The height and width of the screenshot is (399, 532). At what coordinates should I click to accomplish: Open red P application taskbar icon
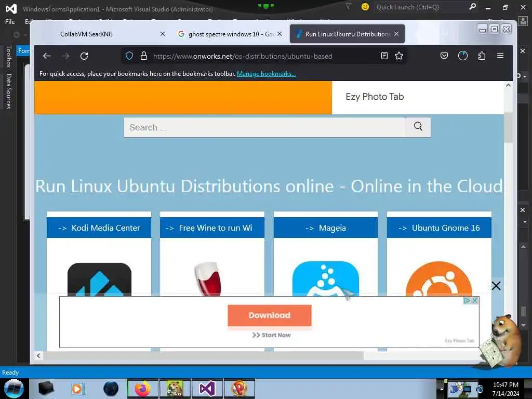(x=239, y=389)
